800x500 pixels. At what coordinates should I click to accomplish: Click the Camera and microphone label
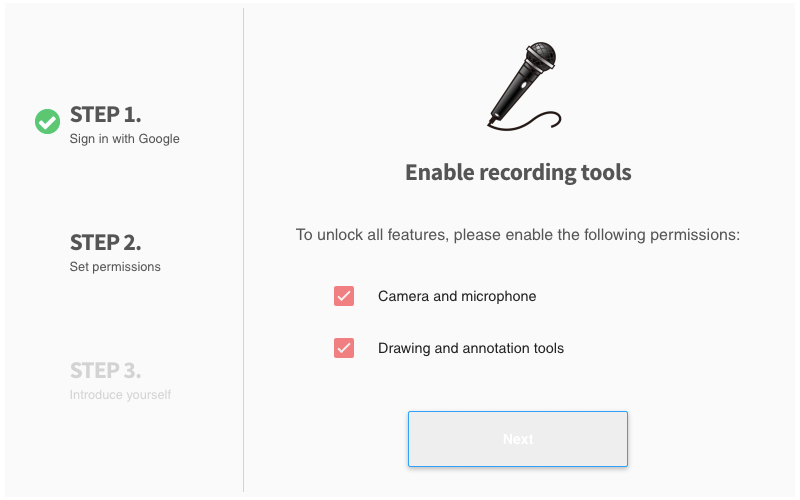pyautogui.click(x=457, y=296)
